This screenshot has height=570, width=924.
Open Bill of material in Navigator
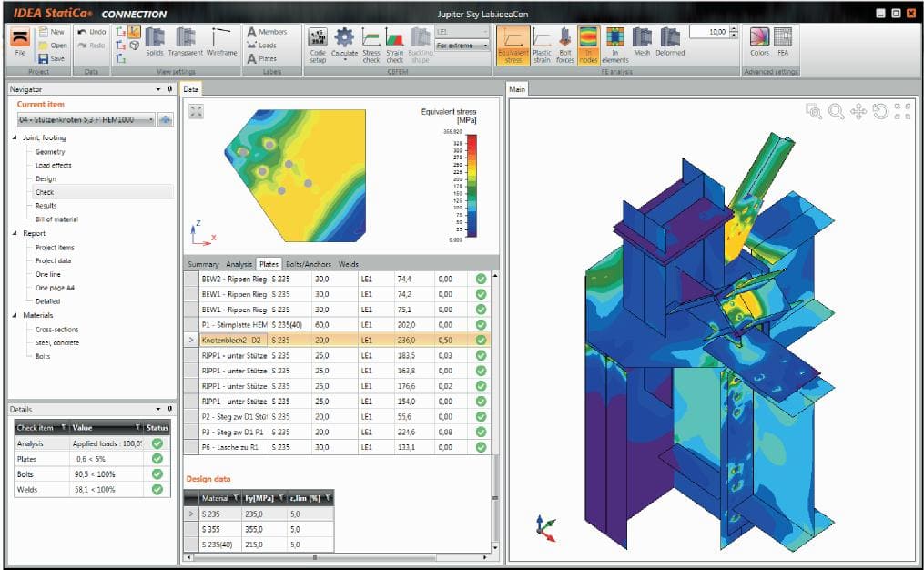pyautogui.click(x=56, y=219)
